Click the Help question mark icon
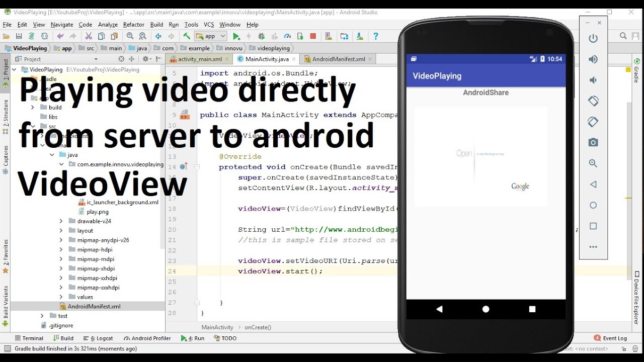Viewport: 644px width, 362px height. pos(375,36)
